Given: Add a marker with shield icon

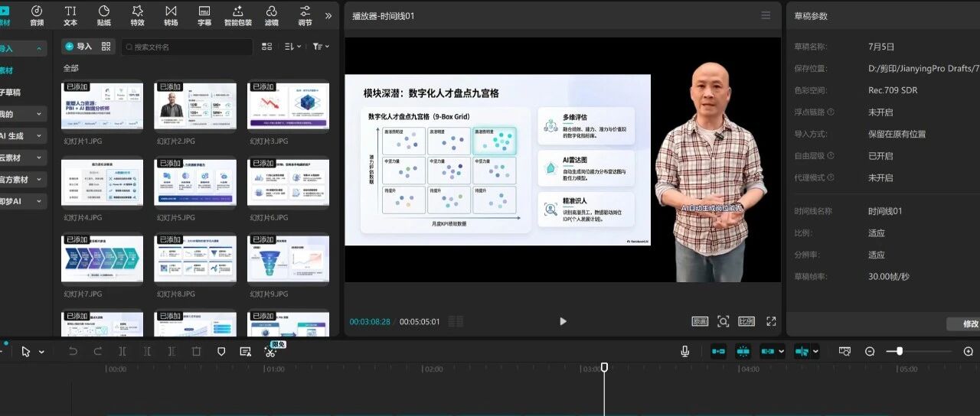Looking at the screenshot, I should 221,351.
